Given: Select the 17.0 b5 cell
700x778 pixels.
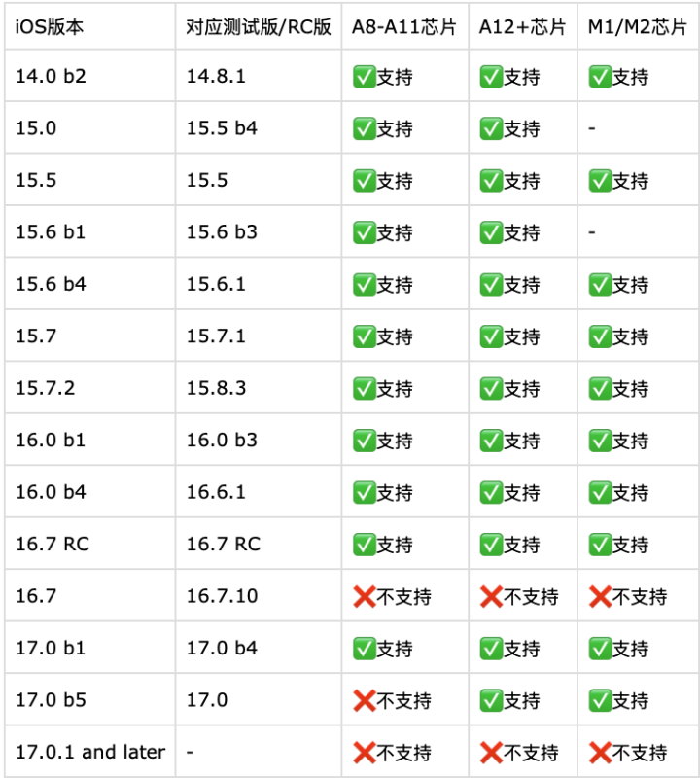Looking at the screenshot, I should tap(89, 699).
